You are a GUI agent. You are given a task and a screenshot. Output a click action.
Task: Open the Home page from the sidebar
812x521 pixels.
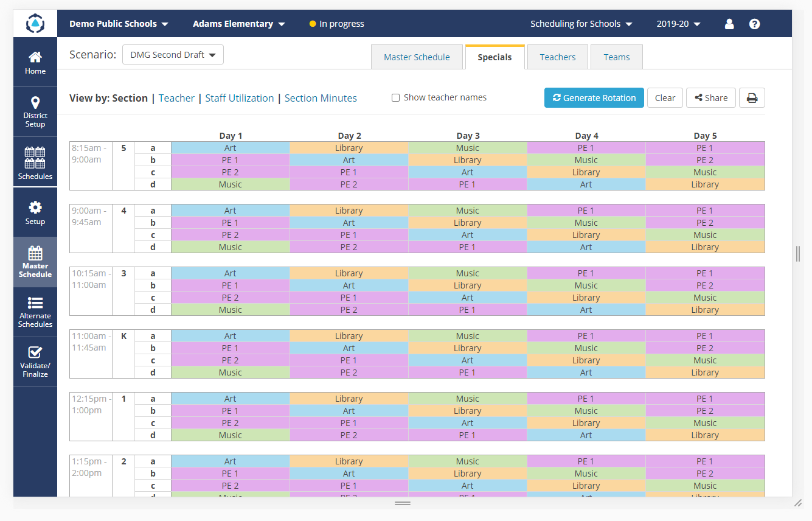tap(35, 62)
